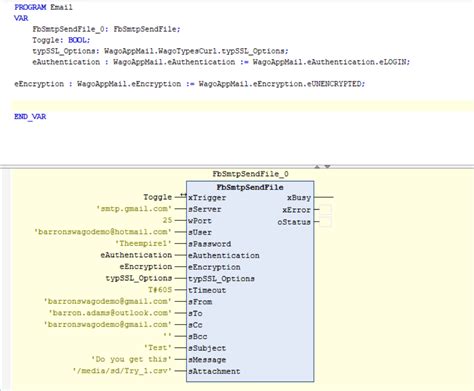The width and height of the screenshot is (474, 391).
Task: Click the sFrom input pin label
Action: (200, 302)
